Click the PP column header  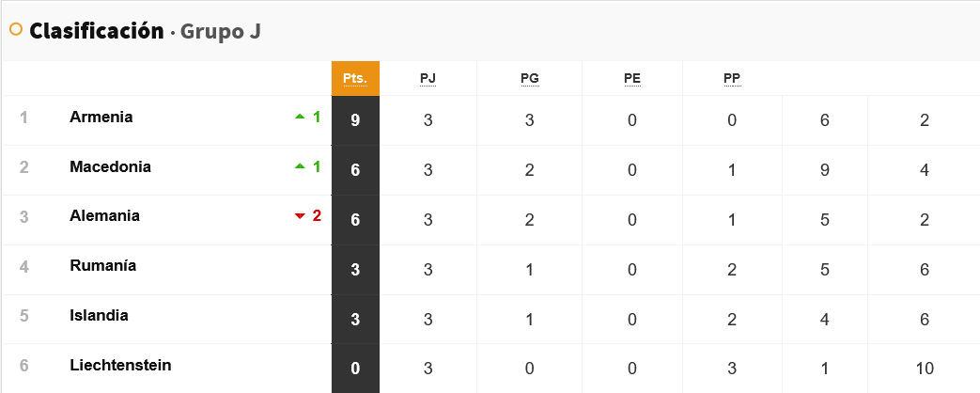point(732,78)
